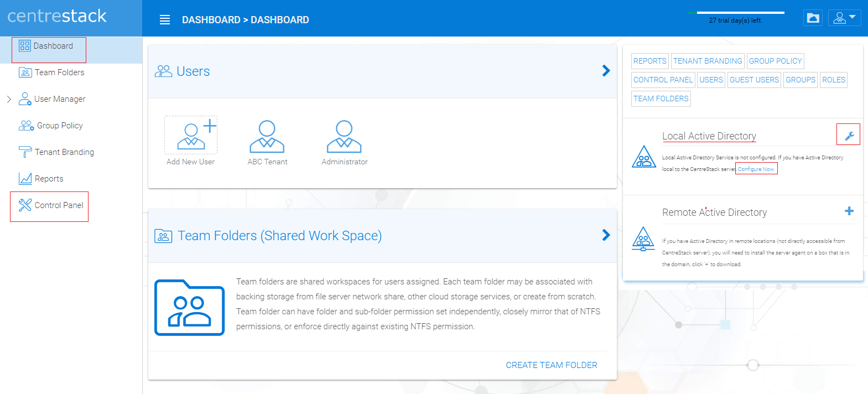The height and width of the screenshot is (394, 868).
Task: Click the GUEST USERS quick link button
Action: pos(754,80)
